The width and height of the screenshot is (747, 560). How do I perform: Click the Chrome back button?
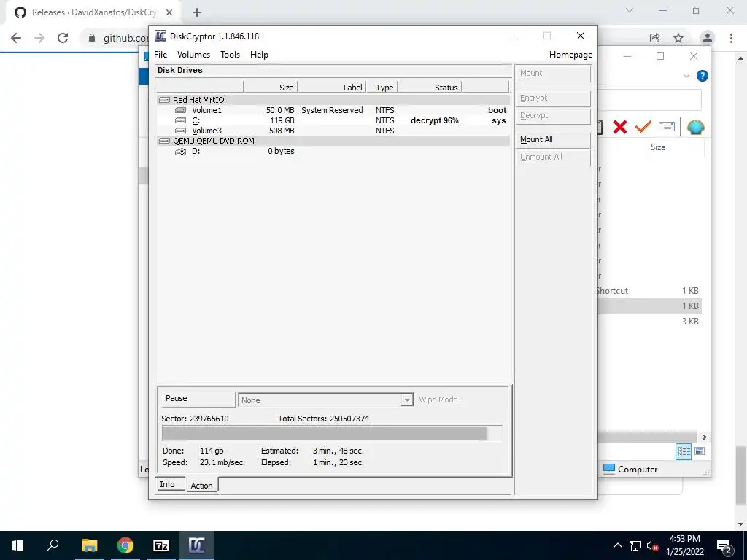(16, 38)
